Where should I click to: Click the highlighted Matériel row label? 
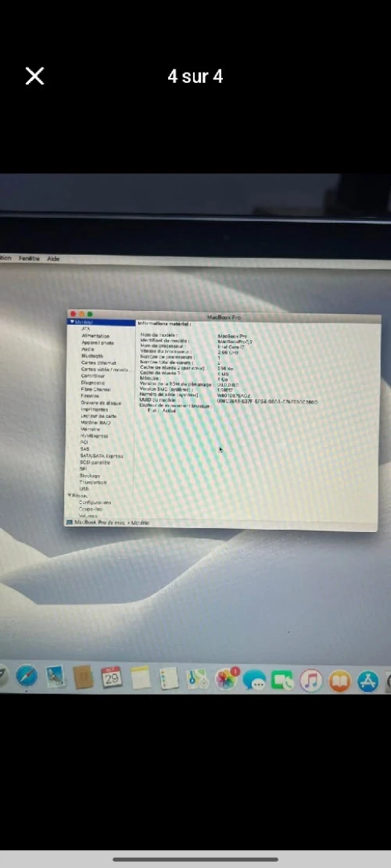pyautogui.click(x=84, y=322)
